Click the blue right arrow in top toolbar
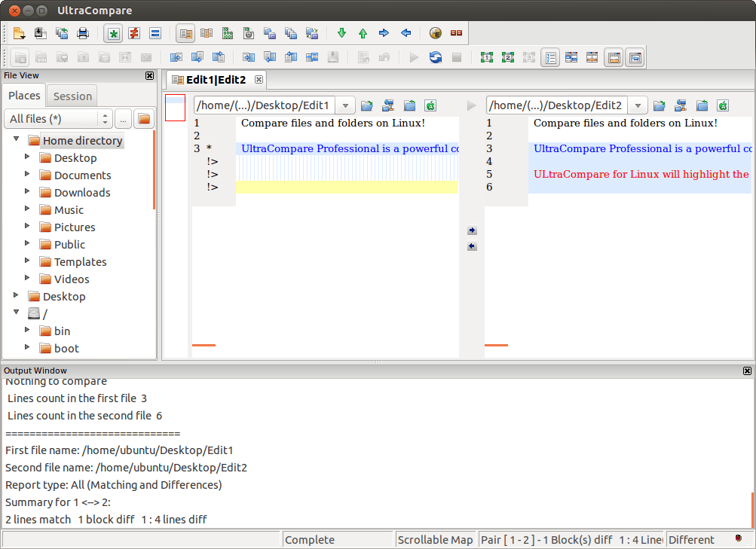This screenshot has height=549, width=756. (384, 33)
